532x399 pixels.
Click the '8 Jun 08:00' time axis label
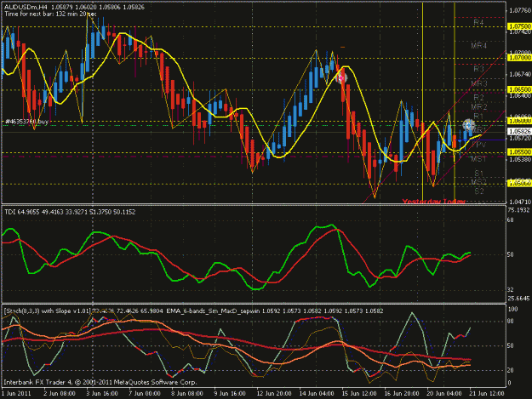pos(187,394)
